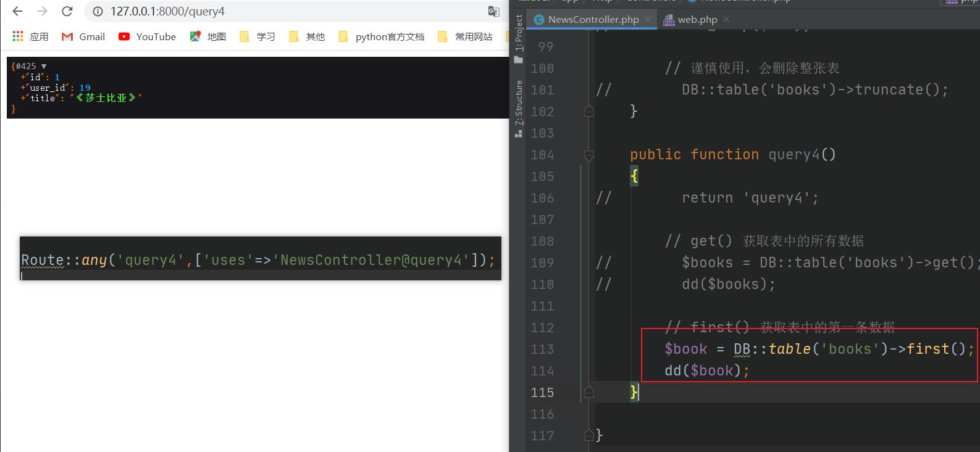Place cursor on dd($book); line

707,370
